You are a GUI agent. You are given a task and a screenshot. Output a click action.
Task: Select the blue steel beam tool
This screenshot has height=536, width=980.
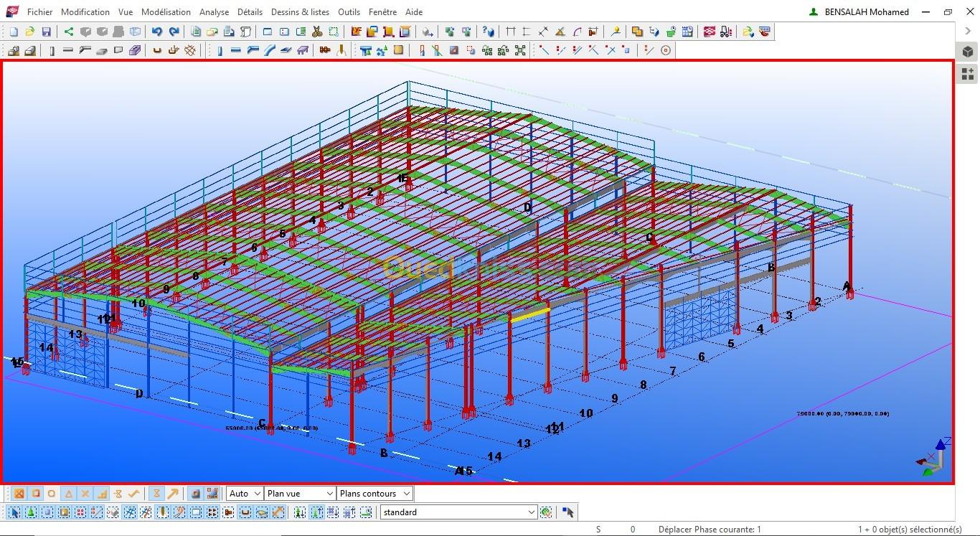pyautogui.click(x=236, y=50)
